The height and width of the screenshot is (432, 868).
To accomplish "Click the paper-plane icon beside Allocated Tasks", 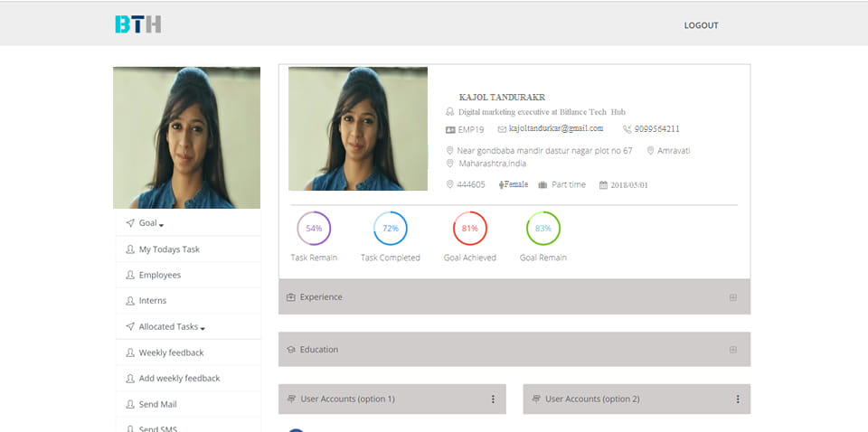I will pos(130,326).
